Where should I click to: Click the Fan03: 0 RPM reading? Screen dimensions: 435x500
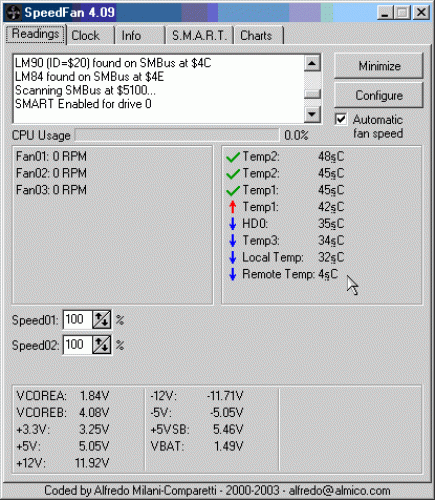51,190
